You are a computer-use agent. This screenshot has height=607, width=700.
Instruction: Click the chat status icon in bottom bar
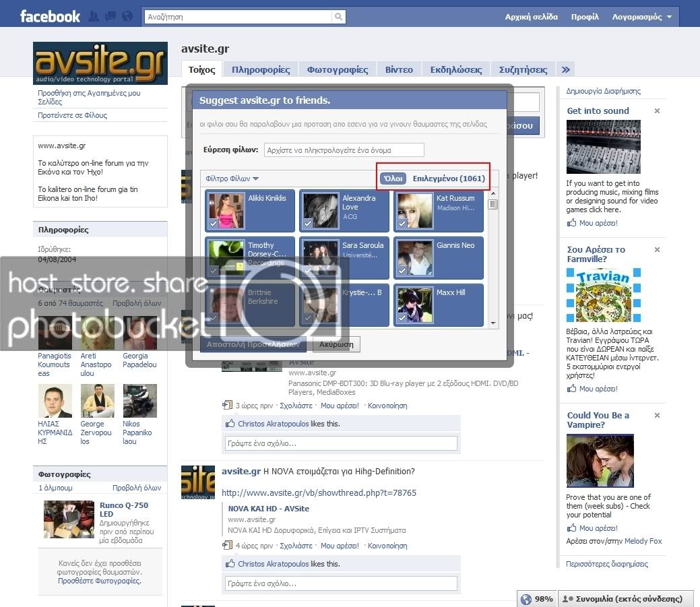[567, 599]
